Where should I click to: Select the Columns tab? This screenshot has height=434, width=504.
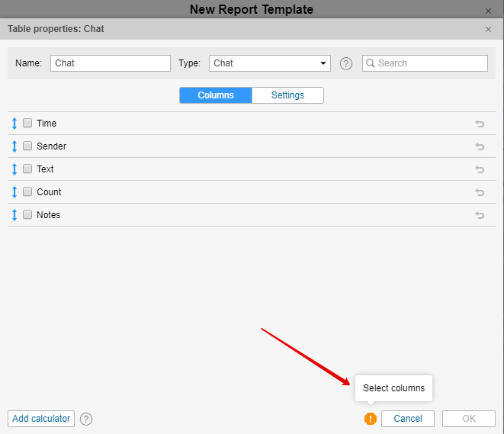coord(215,95)
